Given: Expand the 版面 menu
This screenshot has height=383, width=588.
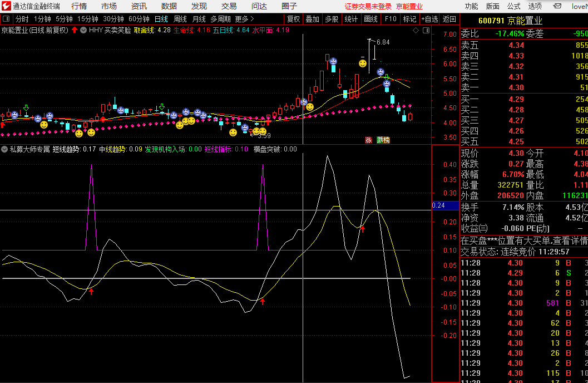Looking at the screenshot, I should 492,6.
